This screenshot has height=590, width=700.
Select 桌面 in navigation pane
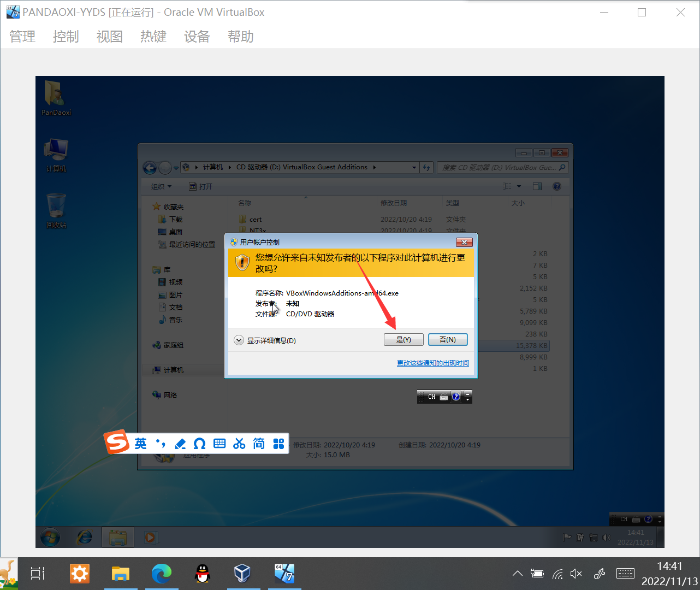click(170, 232)
